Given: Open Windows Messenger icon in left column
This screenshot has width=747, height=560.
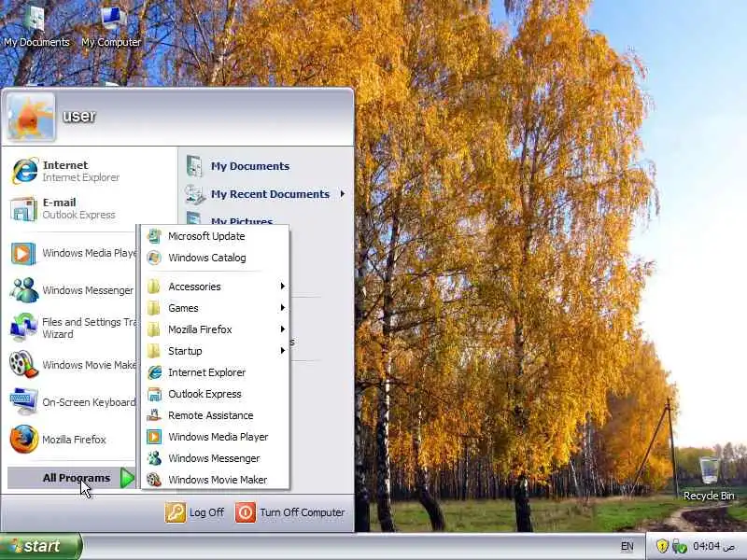Looking at the screenshot, I should (24, 290).
